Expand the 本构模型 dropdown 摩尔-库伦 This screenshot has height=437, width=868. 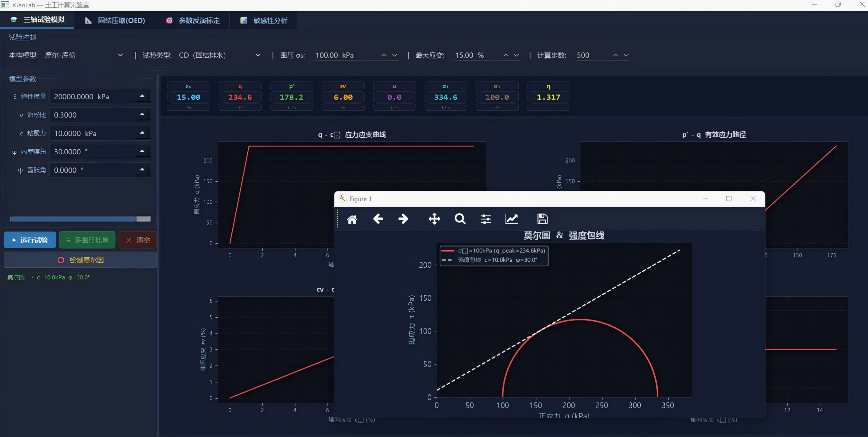coord(84,55)
